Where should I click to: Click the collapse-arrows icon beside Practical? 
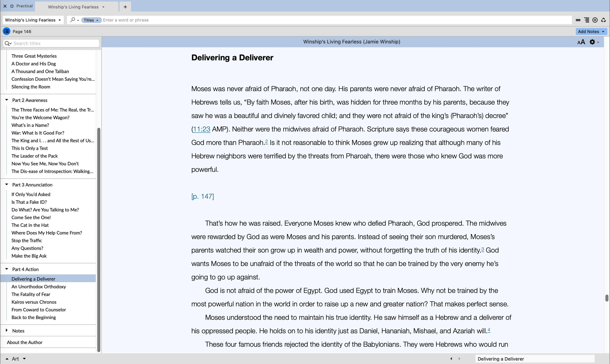pos(12,6)
